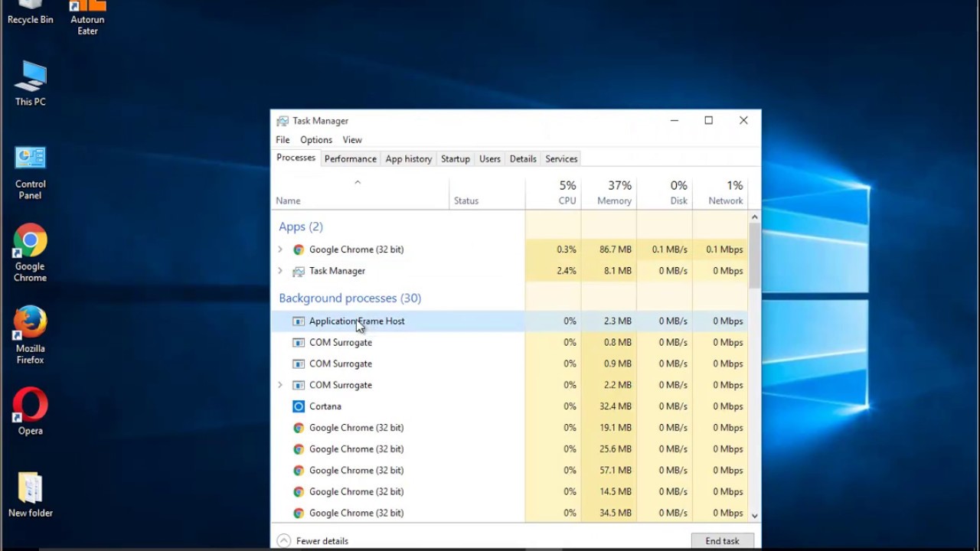Switch to the App history tab
Screen dimensions: 980x551
[409, 159]
